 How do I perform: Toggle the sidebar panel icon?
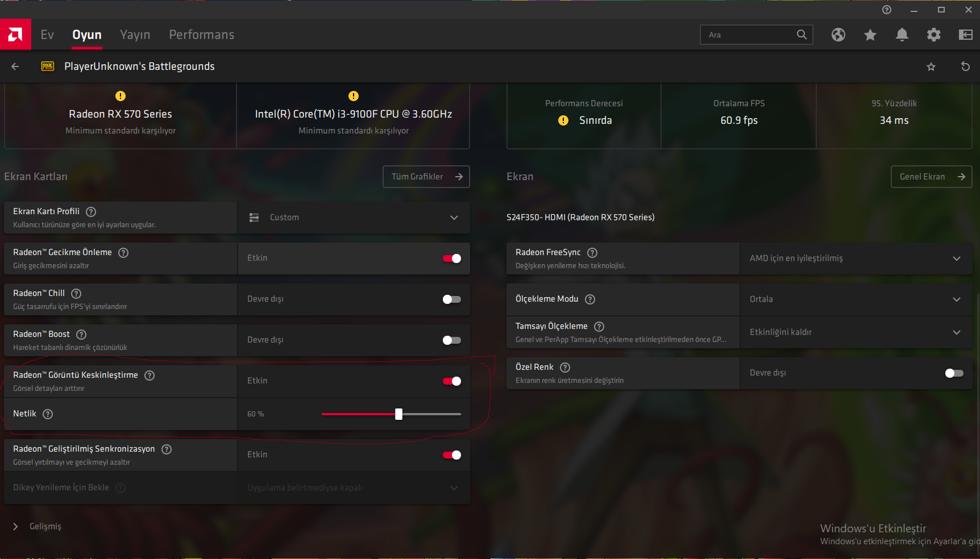click(x=965, y=35)
